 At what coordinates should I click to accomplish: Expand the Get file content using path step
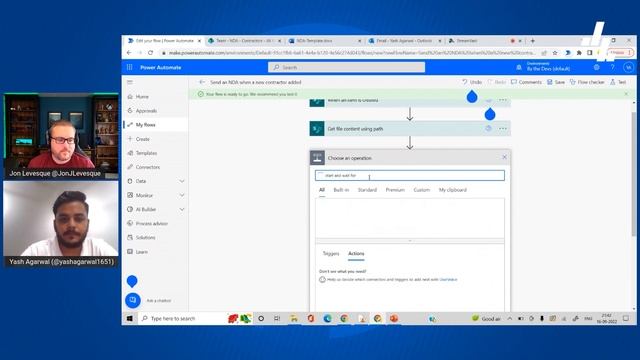click(x=410, y=129)
